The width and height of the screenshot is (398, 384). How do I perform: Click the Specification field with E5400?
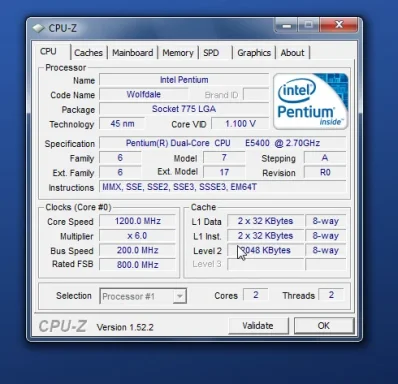(223, 143)
